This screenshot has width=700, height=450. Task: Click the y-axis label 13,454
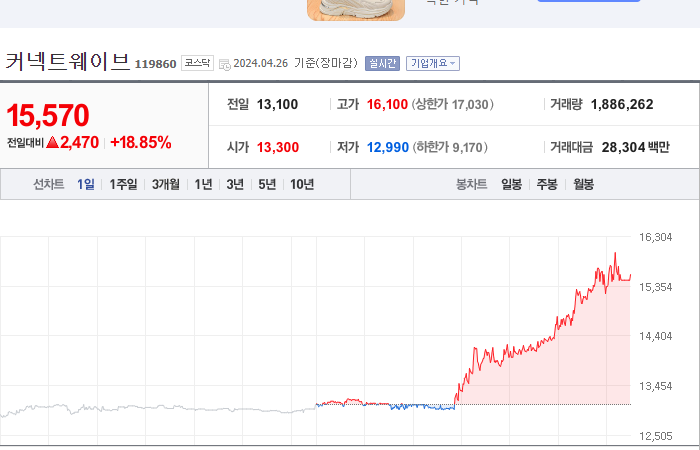click(655, 386)
